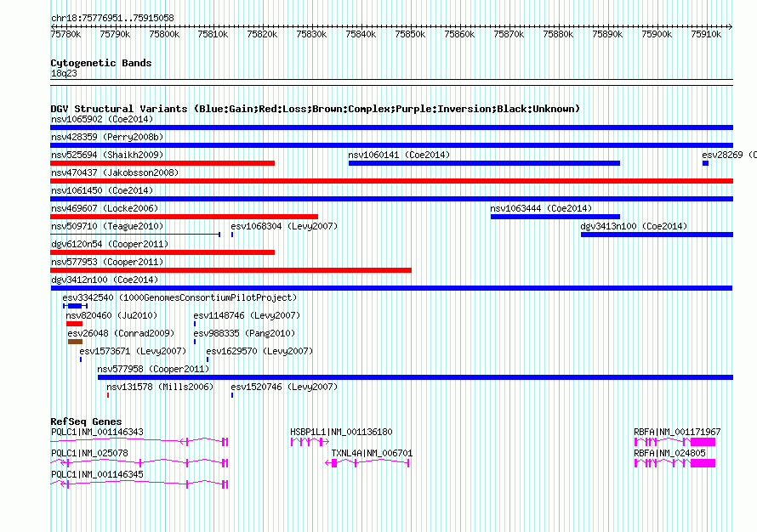Select the esv1148746 (Levy2007) marker

[195, 324]
